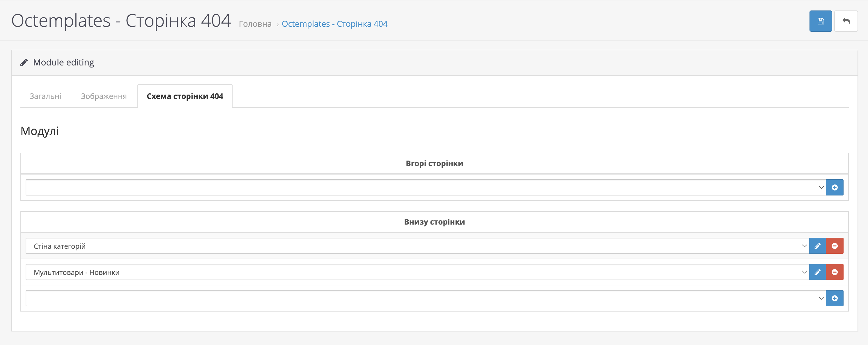Click the Вгорі сторінки section header
This screenshot has height=345, width=868.
pos(434,163)
